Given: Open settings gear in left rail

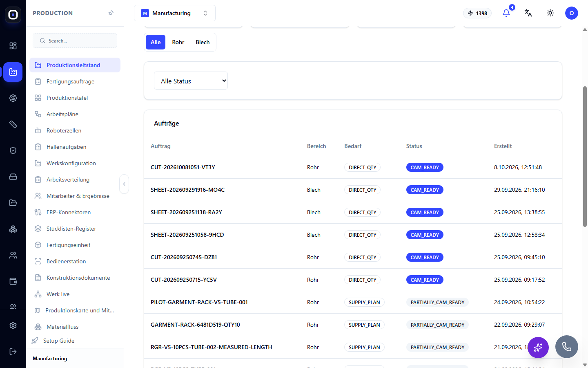Looking at the screenshot, I should click(13, 325).
